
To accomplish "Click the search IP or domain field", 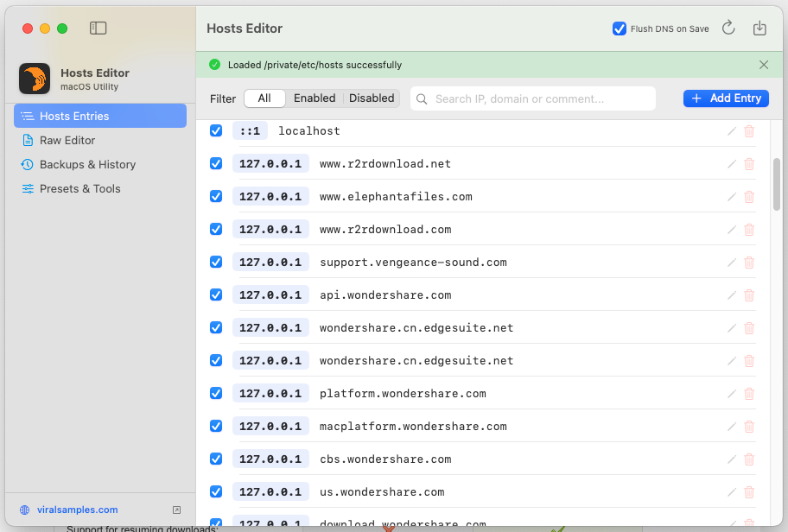I will click(x=533, y=98).
